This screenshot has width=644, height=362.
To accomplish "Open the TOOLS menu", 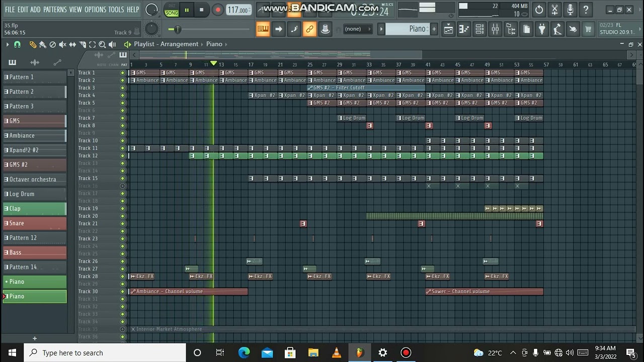I will (116, 10).
